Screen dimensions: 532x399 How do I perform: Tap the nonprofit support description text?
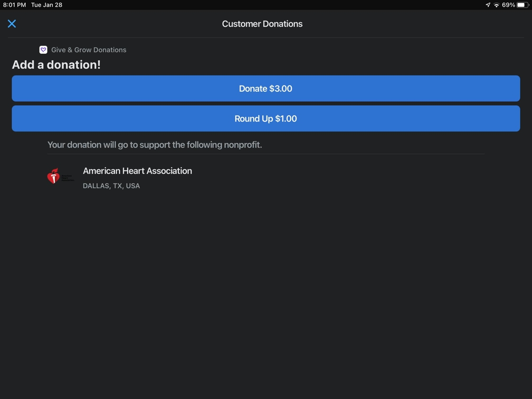(155, 145)
